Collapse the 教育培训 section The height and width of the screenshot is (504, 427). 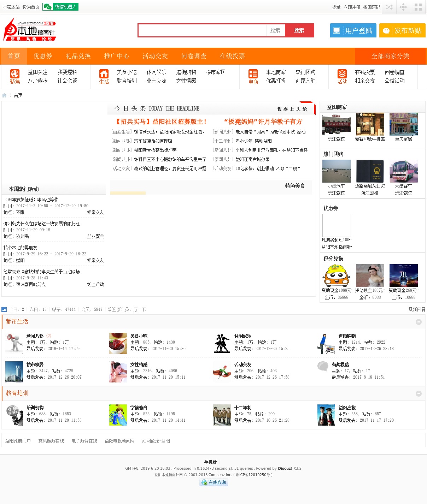coord(419,393)
